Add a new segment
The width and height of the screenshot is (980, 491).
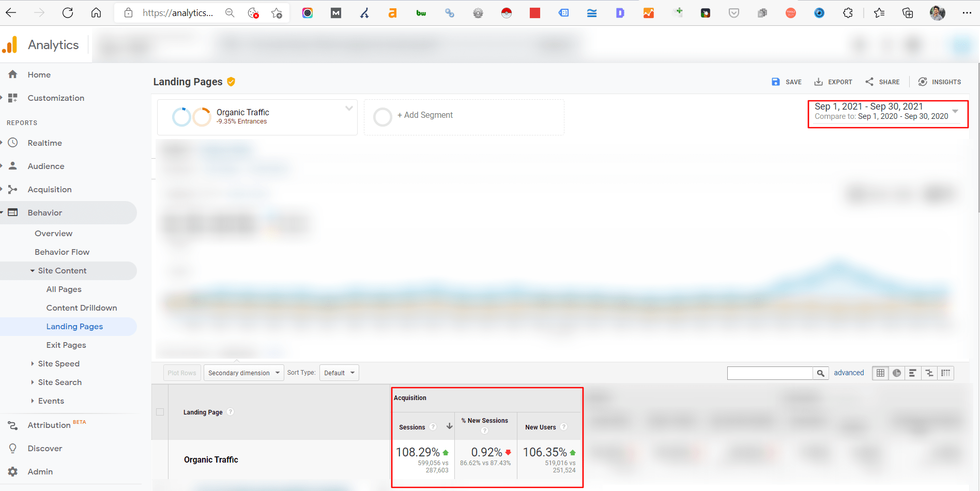coord(424,115)
